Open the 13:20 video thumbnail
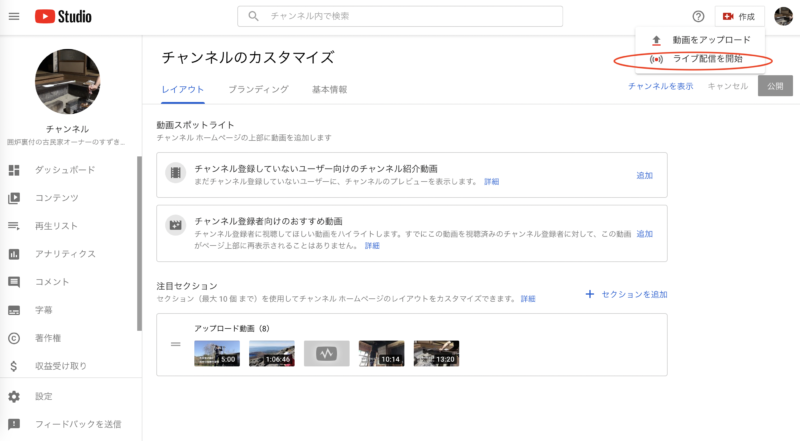Image resolution: width=800 pixels, height=441 pixels. (436, 354)
